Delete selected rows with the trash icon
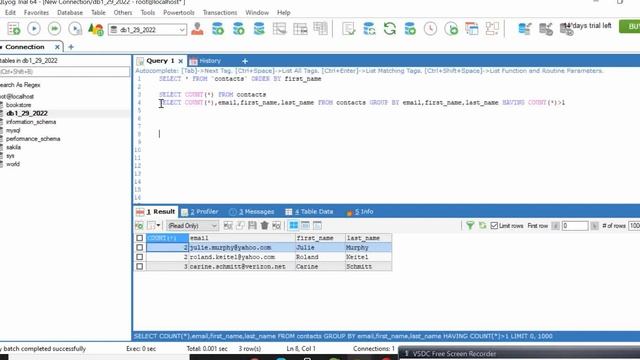Image resolution: width=640 pixels, height=360 pixels. (264, 225)
